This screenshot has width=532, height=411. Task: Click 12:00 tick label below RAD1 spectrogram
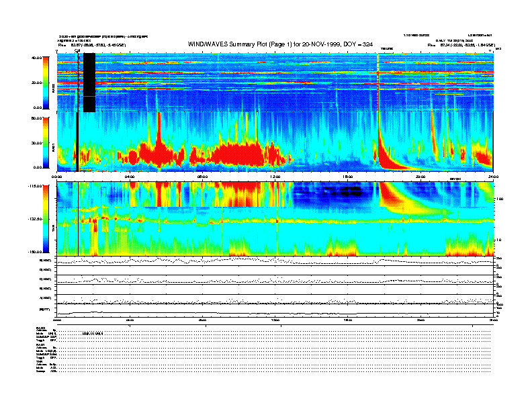(275, 177)
